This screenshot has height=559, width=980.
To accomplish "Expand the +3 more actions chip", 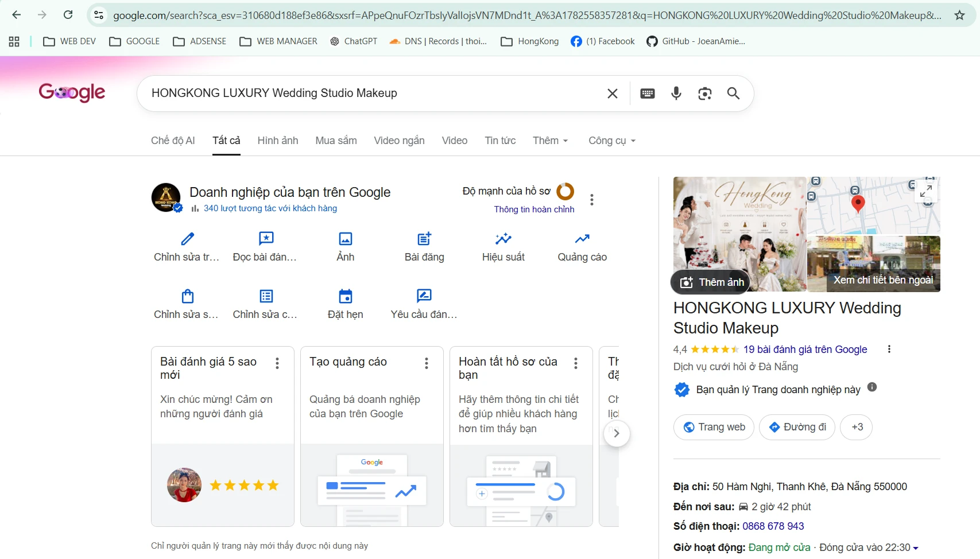I will click(857, 427).
